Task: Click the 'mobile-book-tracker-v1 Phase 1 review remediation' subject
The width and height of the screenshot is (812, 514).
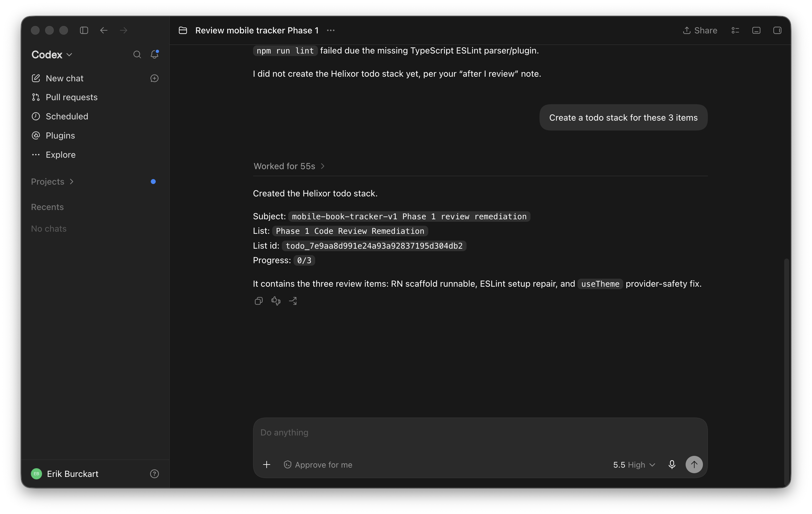Action: coord(409,216)
